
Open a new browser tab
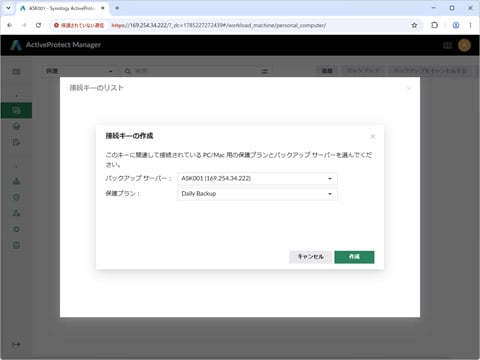pos(117,8)
